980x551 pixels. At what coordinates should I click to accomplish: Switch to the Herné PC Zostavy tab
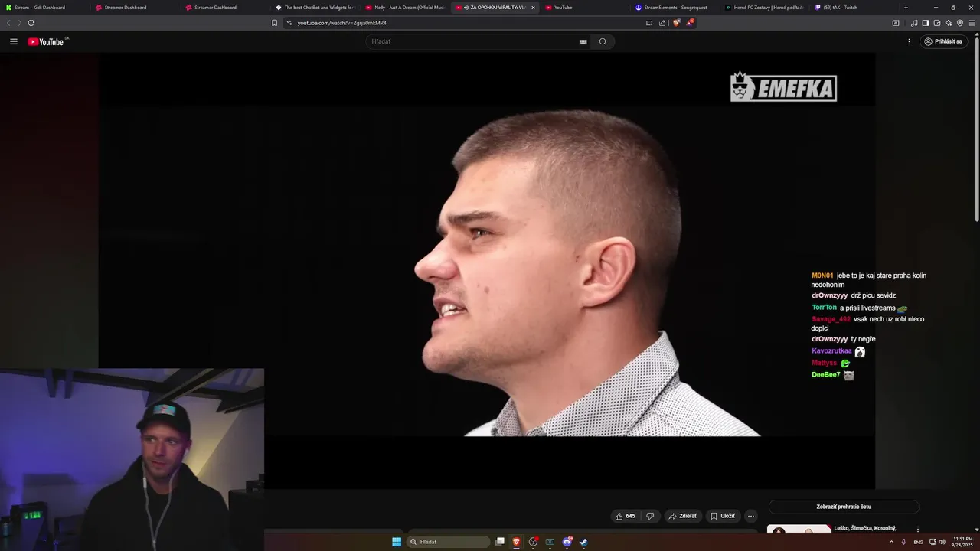tap(765, 8)
